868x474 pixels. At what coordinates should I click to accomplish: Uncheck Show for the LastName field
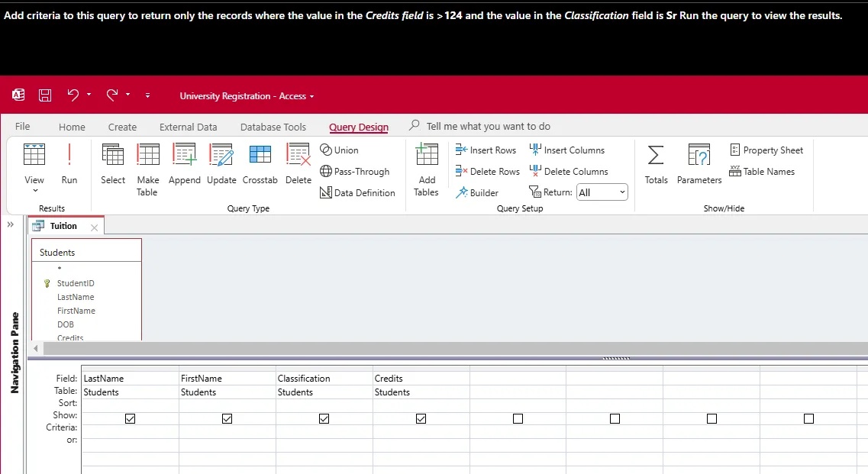pos(130,418)
